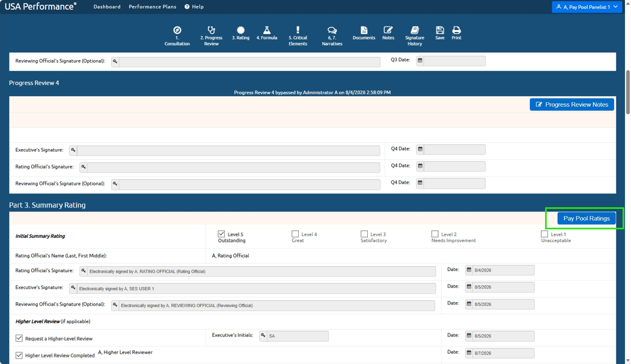Check Level 2 Needs Improvement rating
The height and width of the screenshot is (364, 631).
click(x=434, y=234)
